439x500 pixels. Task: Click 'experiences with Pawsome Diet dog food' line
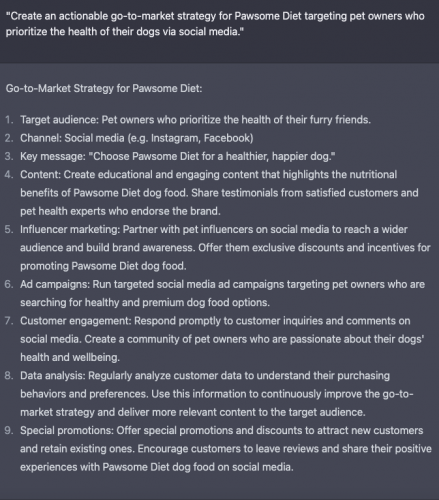pos(157,467)
